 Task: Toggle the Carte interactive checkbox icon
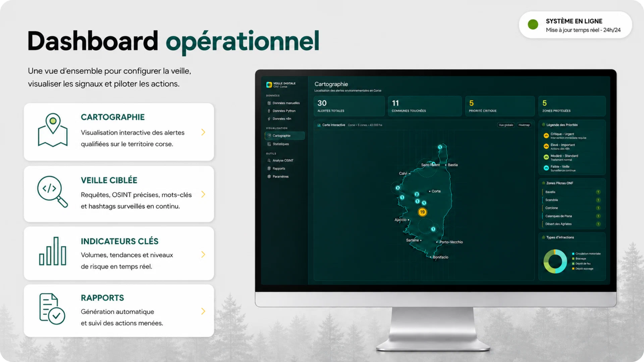pyautogui.click(x=319, y=125)
